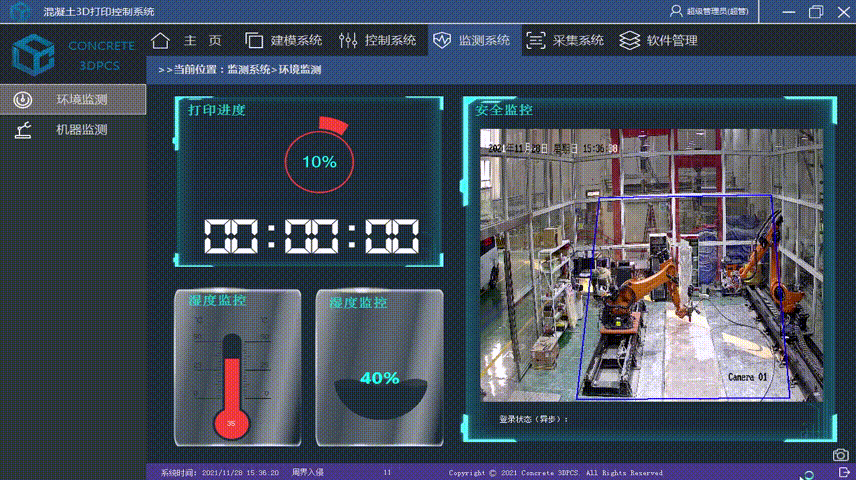The width and height of the screenshot is (856, 480).
Task: Select the 监测系统 monitoring tab
Action: click(x=471, y=41)
